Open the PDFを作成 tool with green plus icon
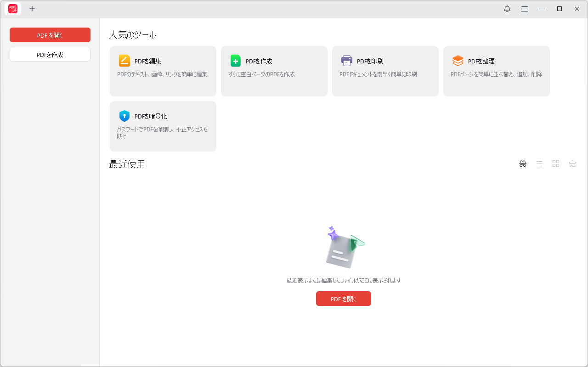This screenshot has height=367, width=588. pos(235,60)
